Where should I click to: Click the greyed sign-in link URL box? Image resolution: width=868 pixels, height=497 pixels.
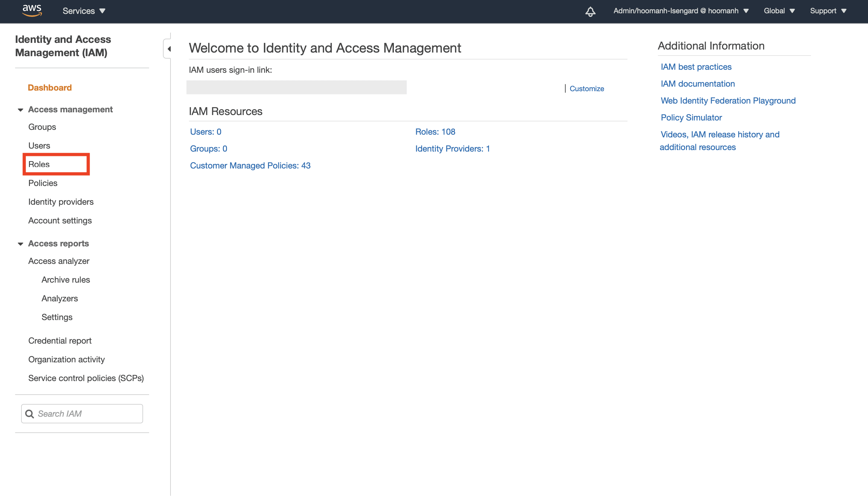[296, 87]
